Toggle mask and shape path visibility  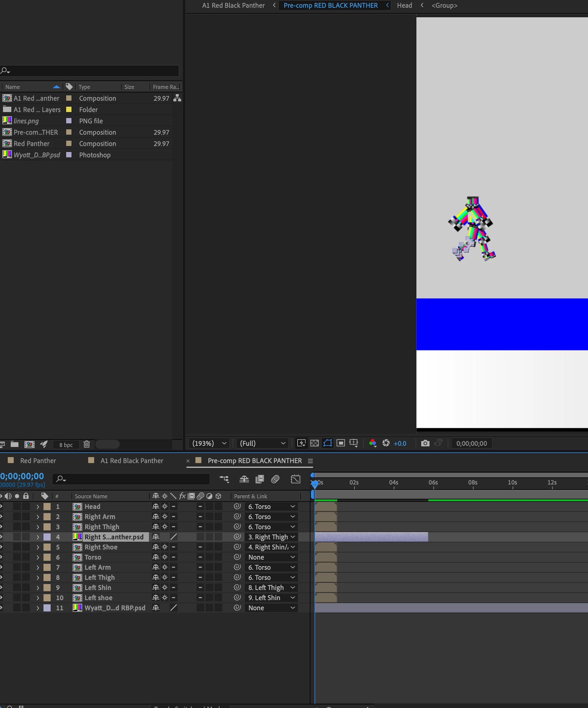328,443
